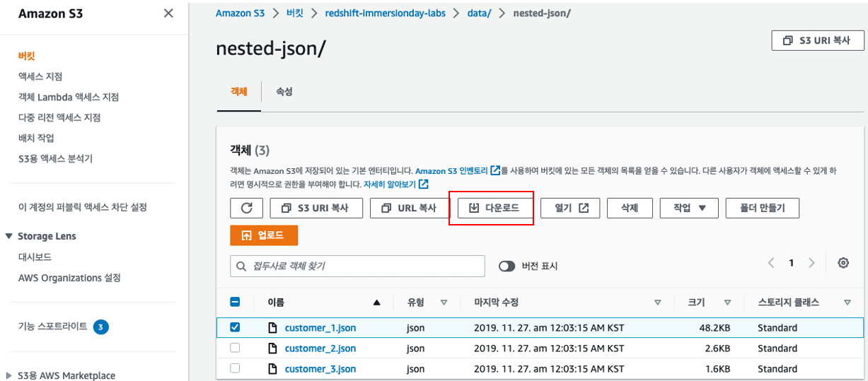The height and width of the screenshot is (381, 868).
Task: Expand S3용 AWS Marketplace section
Action: pyautogui.click(x=9, y=376)
